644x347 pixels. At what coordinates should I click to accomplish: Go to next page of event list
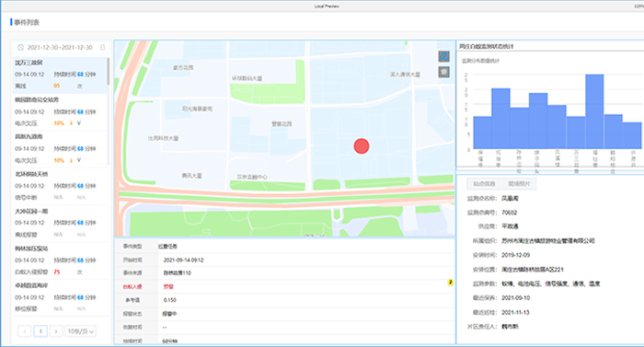[56, 331]
